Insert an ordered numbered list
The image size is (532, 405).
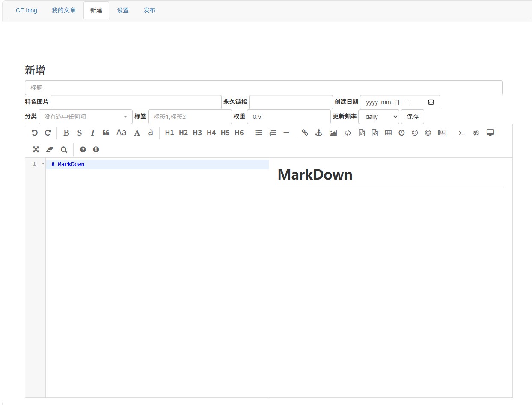pyautogui.click(x=273, y=133)
